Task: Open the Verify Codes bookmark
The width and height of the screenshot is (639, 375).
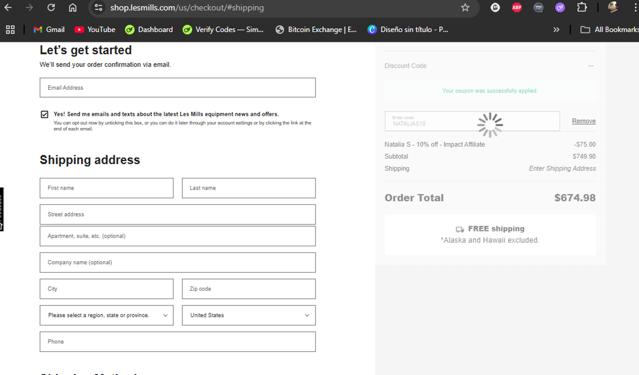Action: coord(223,29)
